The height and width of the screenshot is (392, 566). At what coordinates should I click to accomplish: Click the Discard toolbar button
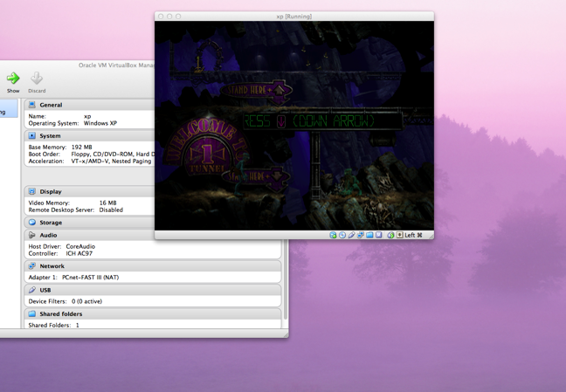pos(37,82)
